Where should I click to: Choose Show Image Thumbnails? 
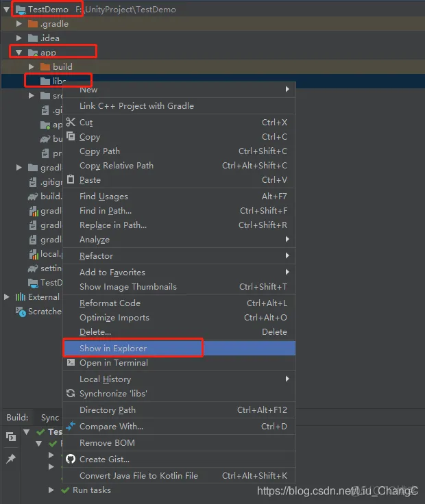pos(179,287)
